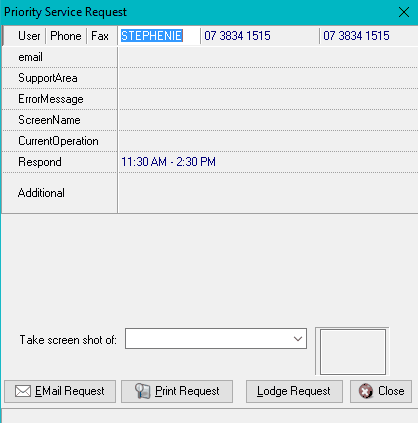
Task: Click the Respond time 11:30 AM - 2:30 PM
Action: pos(168,162)
